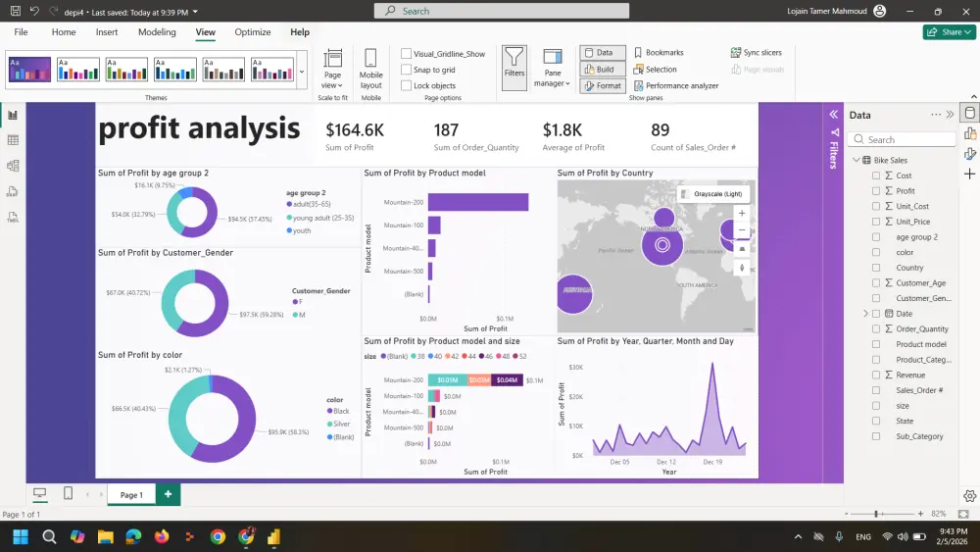Click the zoom plus at status bar

(x=920, y=514)
